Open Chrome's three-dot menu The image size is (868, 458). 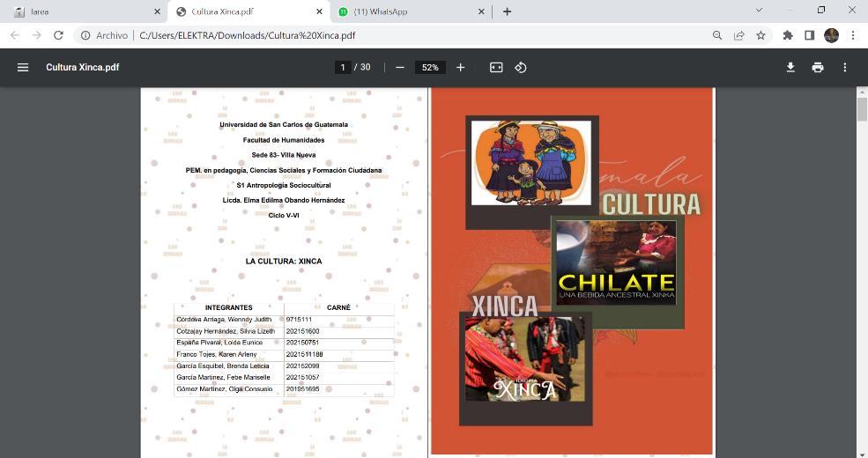[853, 35]
